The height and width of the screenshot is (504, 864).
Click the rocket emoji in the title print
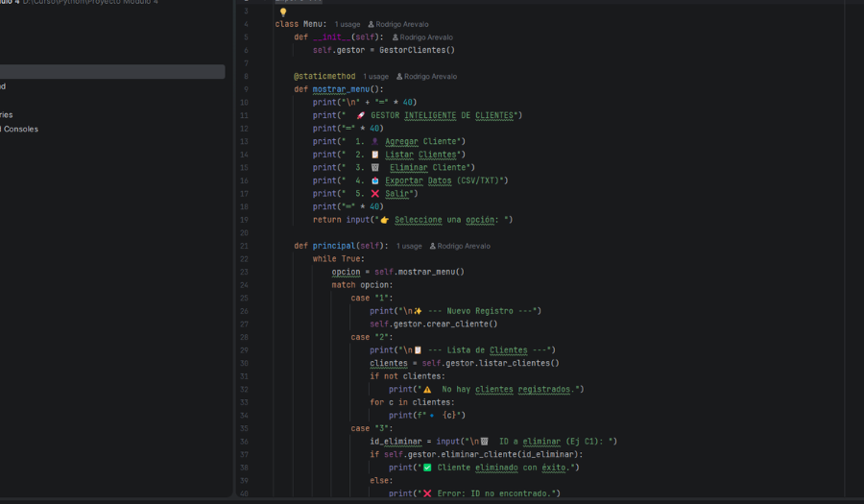360,115
